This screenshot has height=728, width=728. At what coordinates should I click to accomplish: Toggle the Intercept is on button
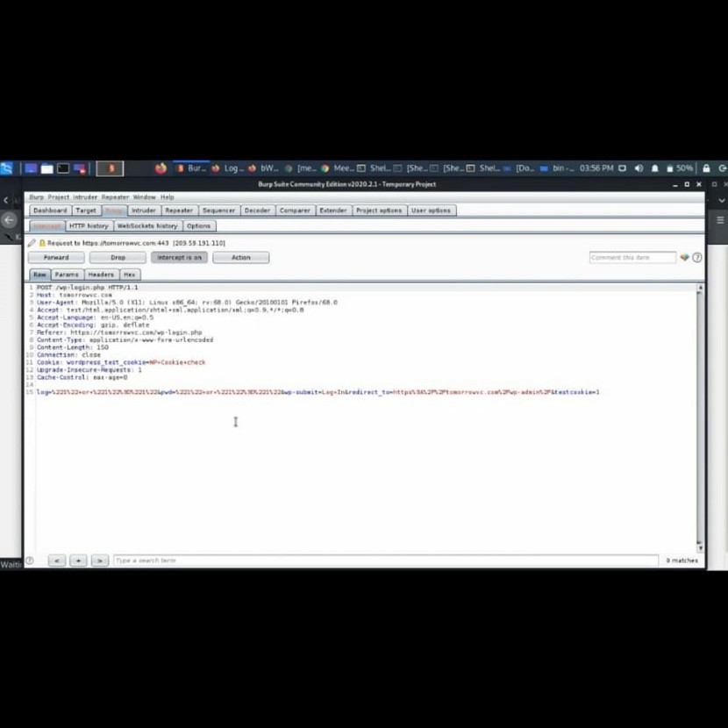pyautogui.click(x=179, y=257)
